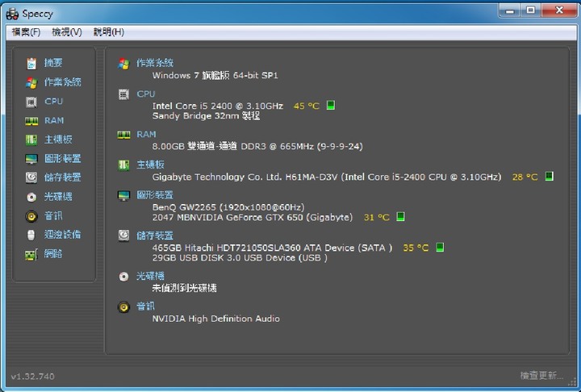Open 主機板 section from sidebar label
The image size is (581, 392).
58,140
